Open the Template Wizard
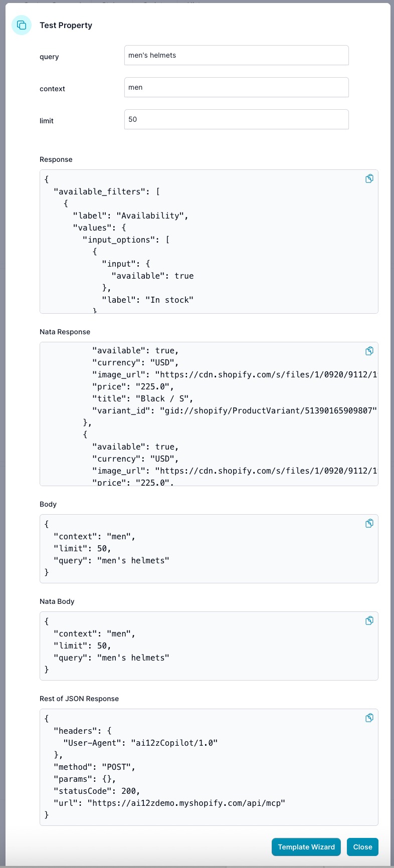This screenshot has height=868, width=394. pyautogui.click(x=306, y=847)
